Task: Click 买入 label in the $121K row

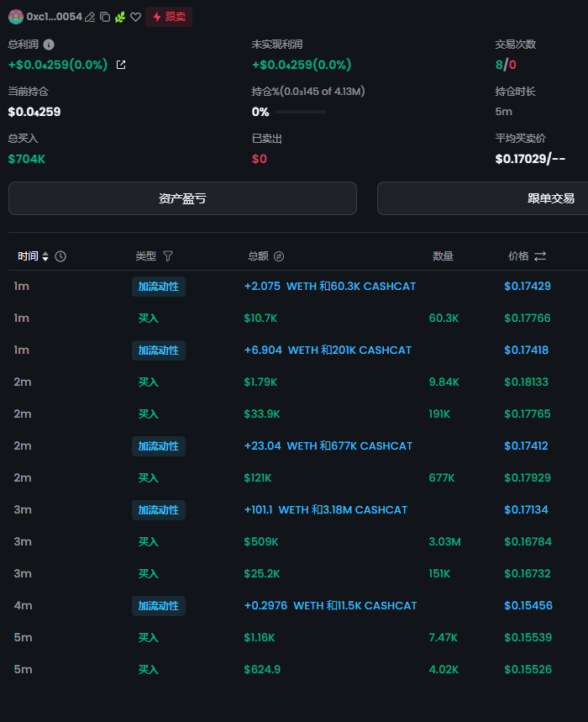Action: 148,478
